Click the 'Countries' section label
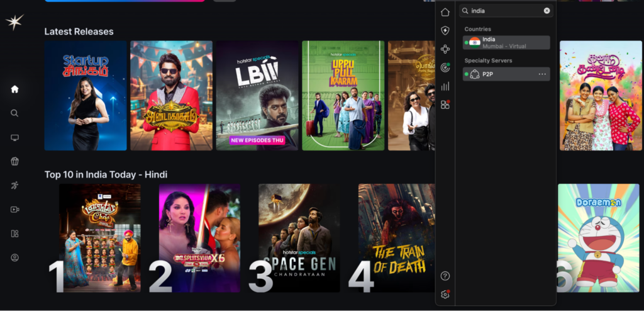 pyautogui.click(x=478, y=29)
